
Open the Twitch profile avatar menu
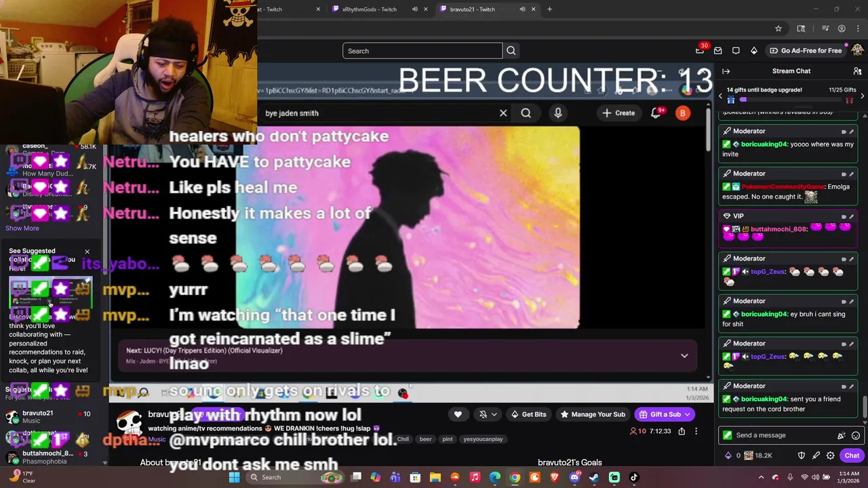pos(859,50)
